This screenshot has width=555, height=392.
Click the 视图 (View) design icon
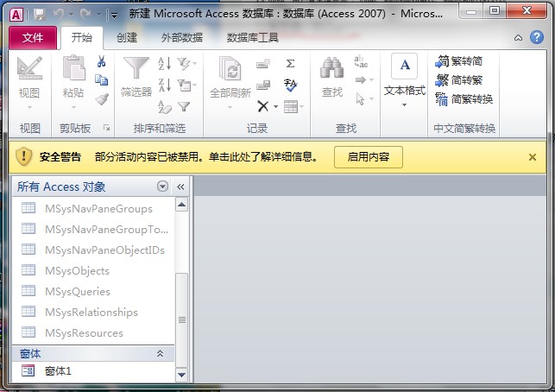(29, 68)
